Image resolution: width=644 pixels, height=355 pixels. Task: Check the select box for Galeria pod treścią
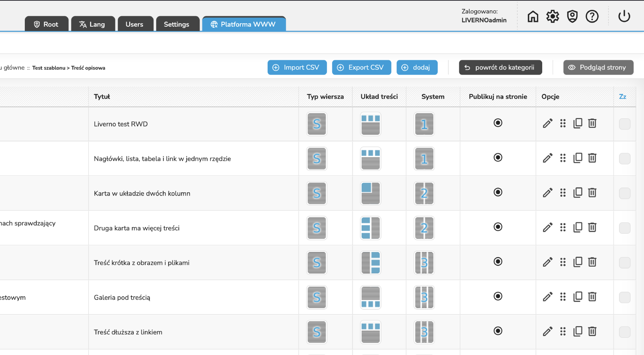(x=625, y=297)
